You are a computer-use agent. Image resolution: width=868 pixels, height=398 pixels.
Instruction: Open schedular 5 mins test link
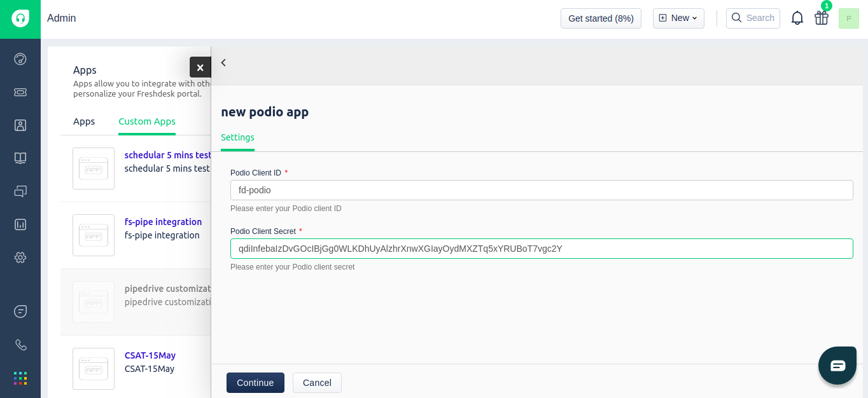coord(167,155)
